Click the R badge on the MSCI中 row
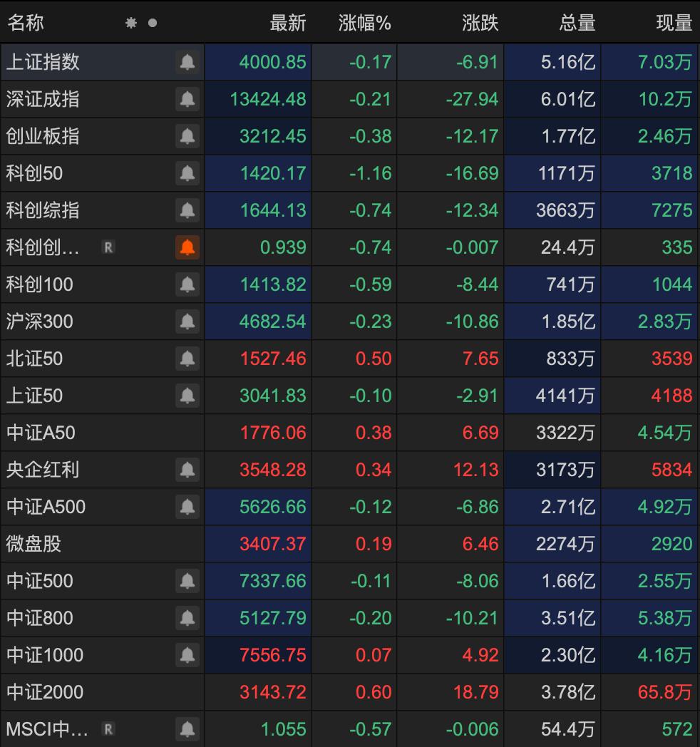Viewport: 700px width, 747px height. point(108,729)
